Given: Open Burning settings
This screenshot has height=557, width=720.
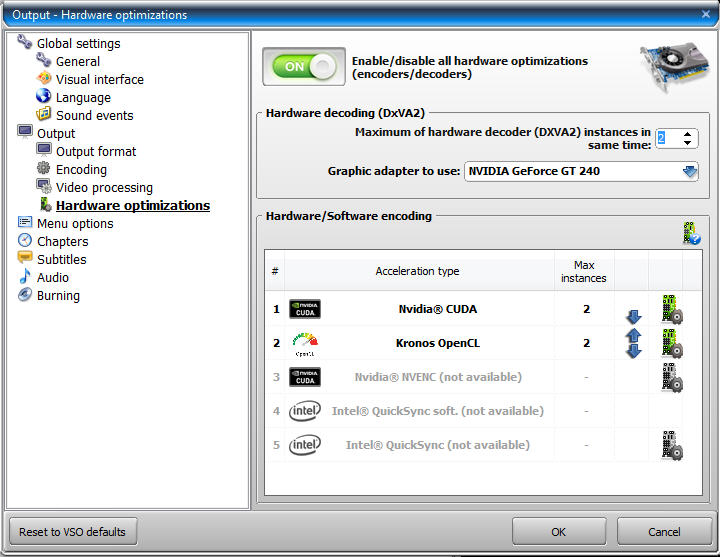Looking at the screenshot, I should pos(58,296).
